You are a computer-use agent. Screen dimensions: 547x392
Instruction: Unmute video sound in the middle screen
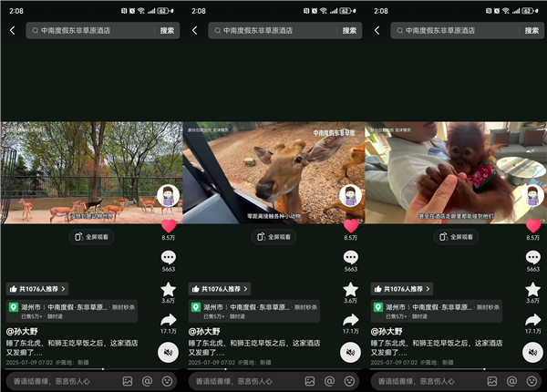coord(350,352)
